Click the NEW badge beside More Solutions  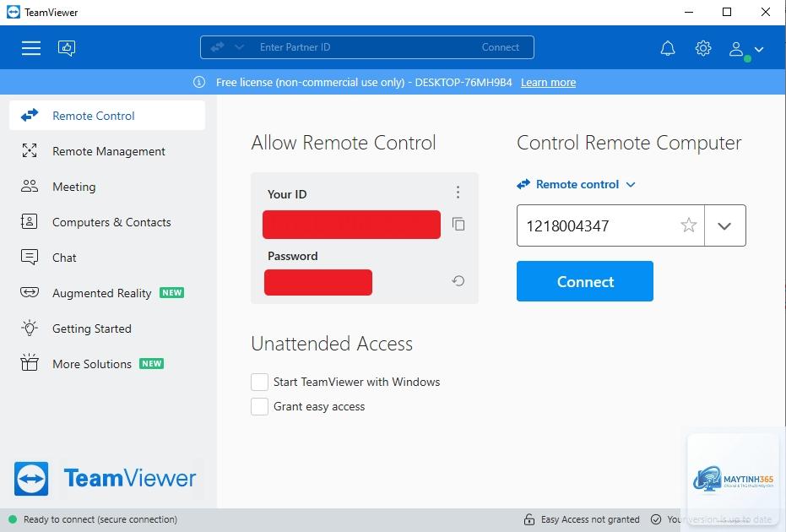coord(151,363)
